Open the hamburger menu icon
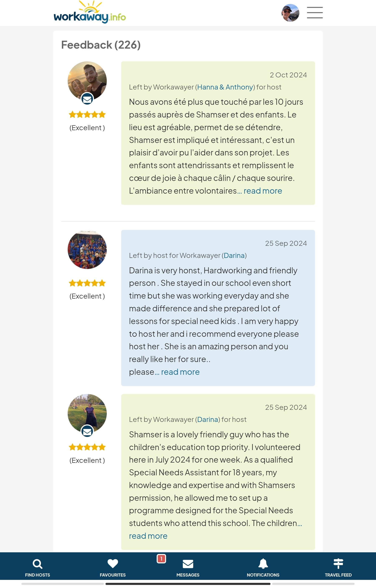Image resolution: width=376 pixels, height=588 pixels. (x=315, y=13)
